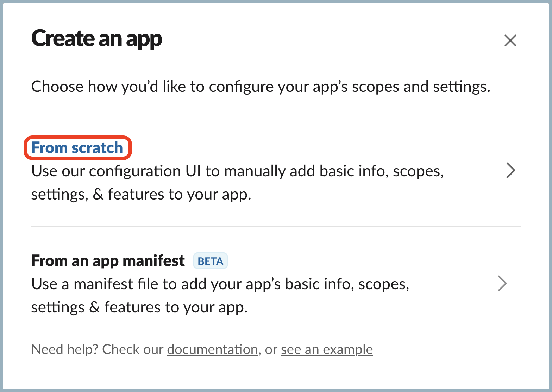The image size is (552, 392).
Task: Click 'settings & features to your app.' manifest text
Action: tap(139, 307)
